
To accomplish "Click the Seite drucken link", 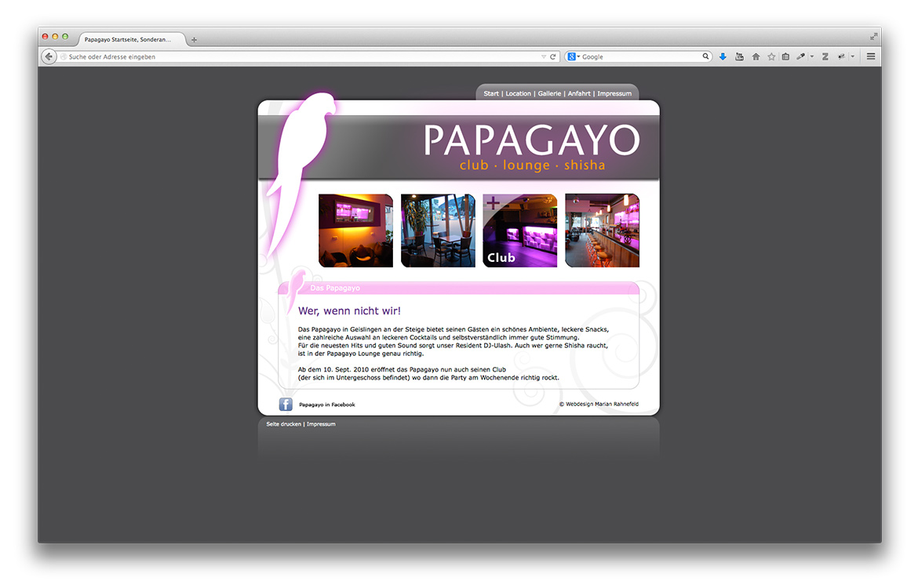I will [x=283, y=424].
